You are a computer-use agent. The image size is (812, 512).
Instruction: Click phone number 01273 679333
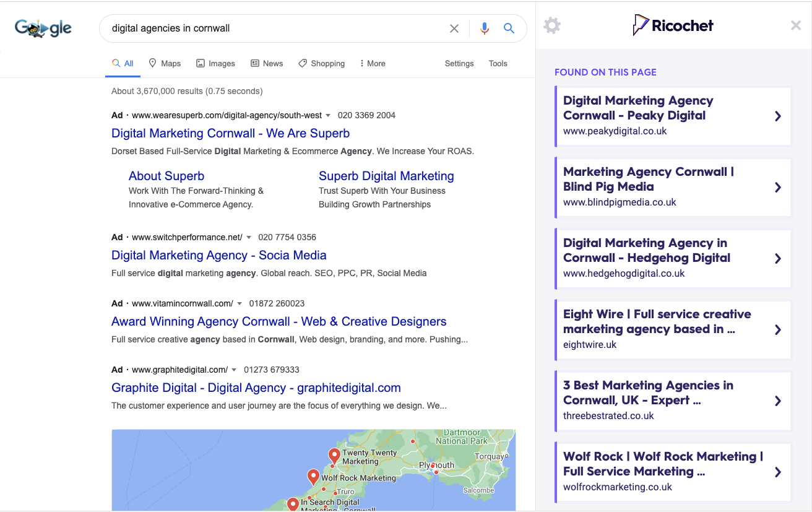coord(272,370)
